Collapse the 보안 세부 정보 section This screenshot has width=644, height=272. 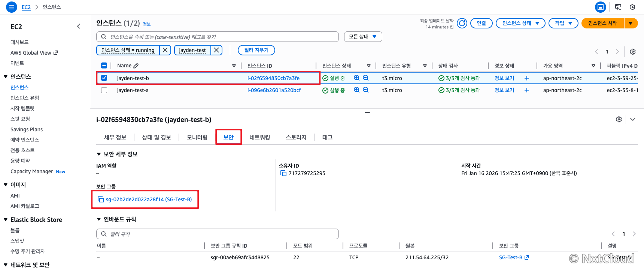tap(99, 154)
